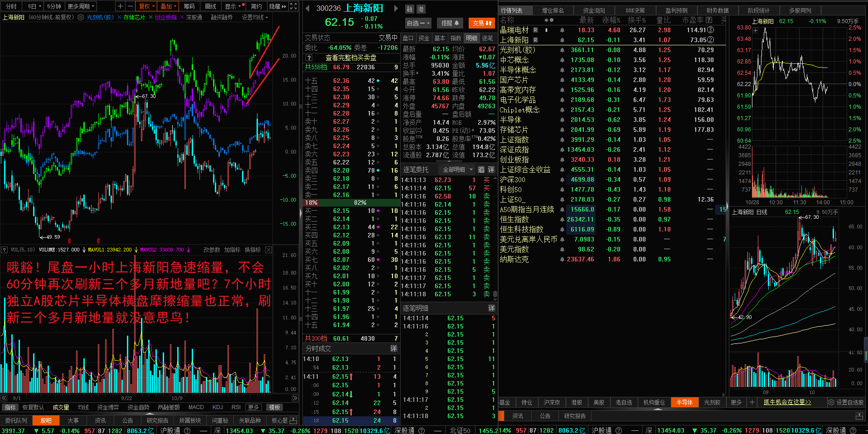Close the VOL indicator sub-panel
868x434 pixels.
(x=268, y=250)
